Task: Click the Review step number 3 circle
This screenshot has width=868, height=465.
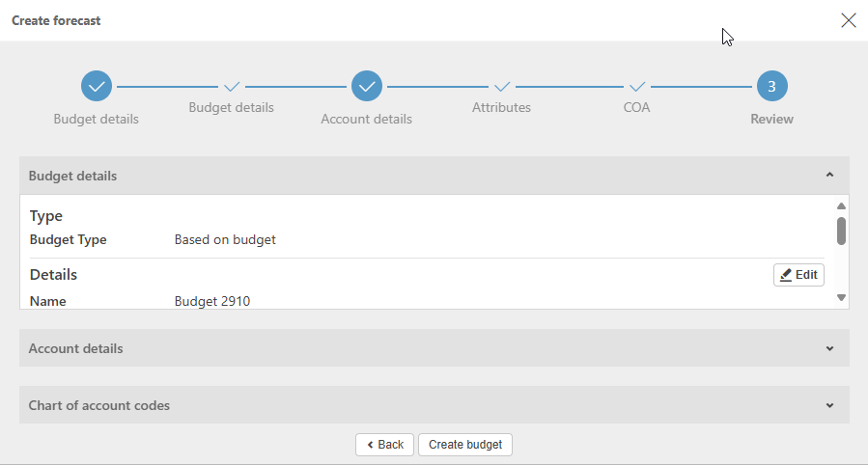Action: pos(771,87)
